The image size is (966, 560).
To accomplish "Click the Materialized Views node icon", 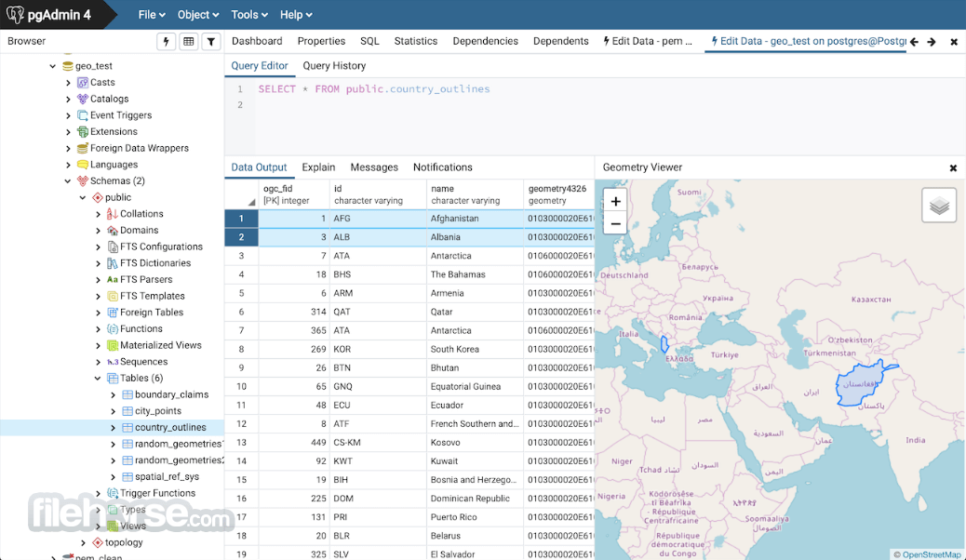I will [x=112, y=345].
